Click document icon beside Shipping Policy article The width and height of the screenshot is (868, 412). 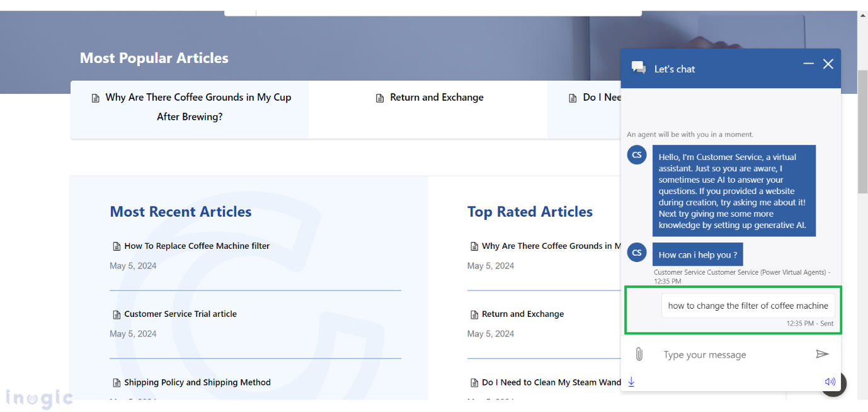tap(116, 383)
